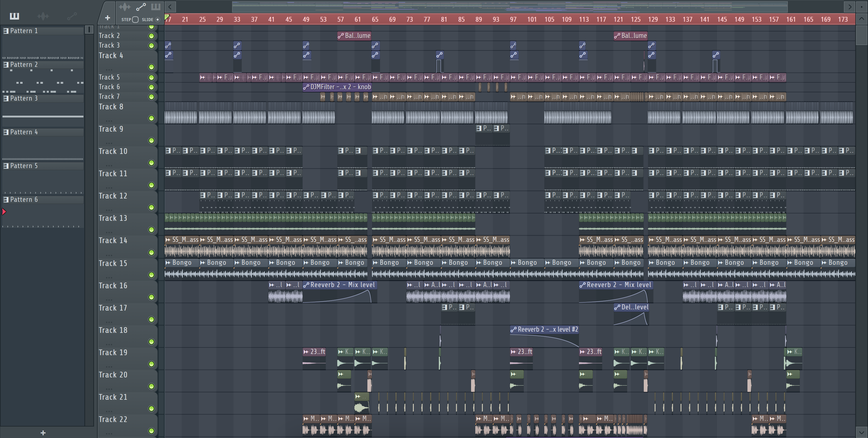This screenshot has width=868, height=438.
Task: Click the song overview horizontal scrollbar
Action: pyautogui.click(x=509, y=6)
